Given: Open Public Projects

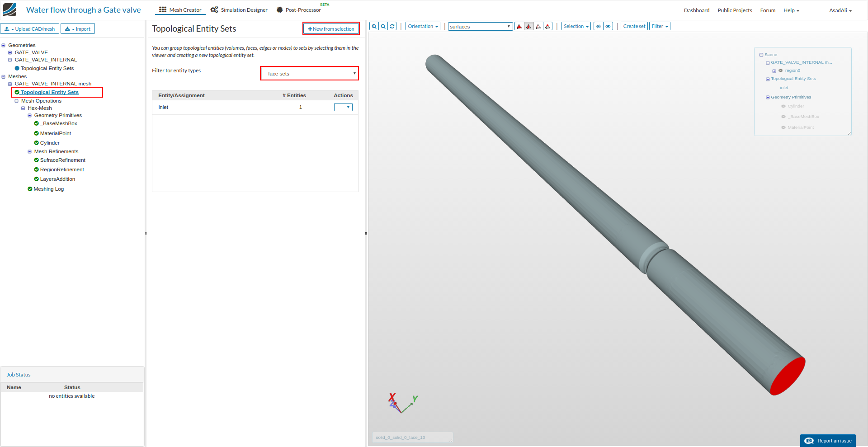Looking at the screenshot, I should point(735,10).
